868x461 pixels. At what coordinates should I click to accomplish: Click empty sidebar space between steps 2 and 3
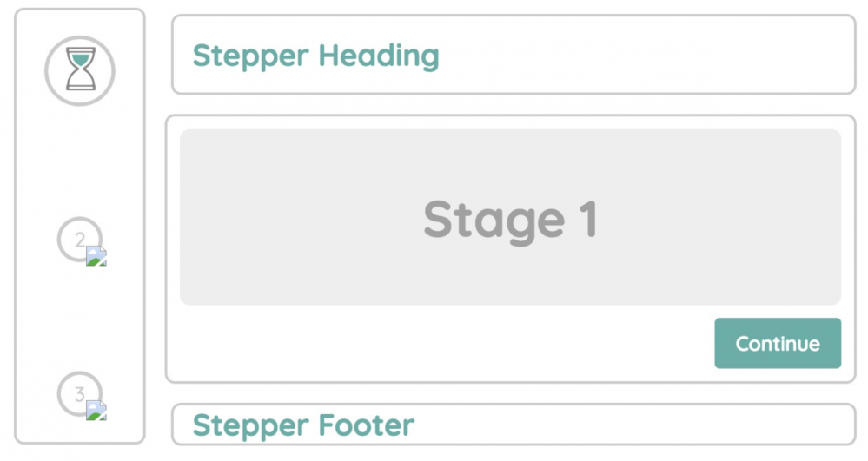pos(80,317)
